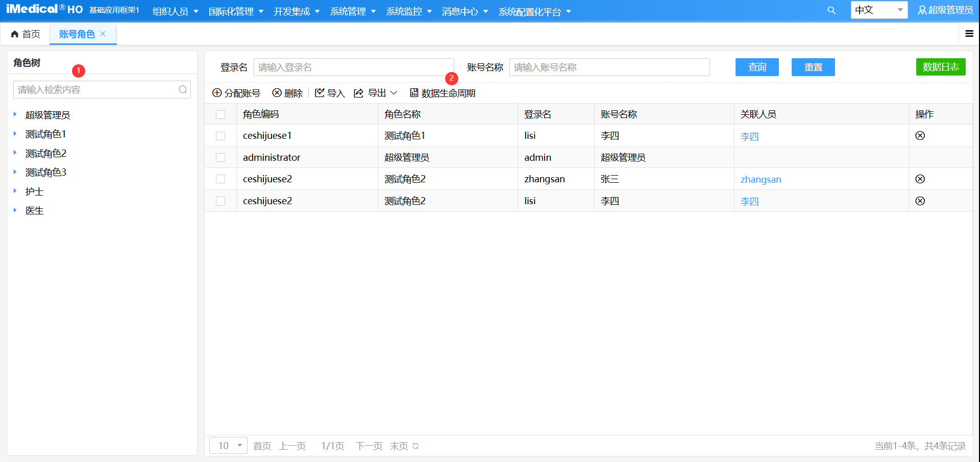Image resolution: width=980 pixels, height=462 pixels.
Task: Click the search magnifier icon in top bar
Action: pyautogui.click(x=831, y=10)
